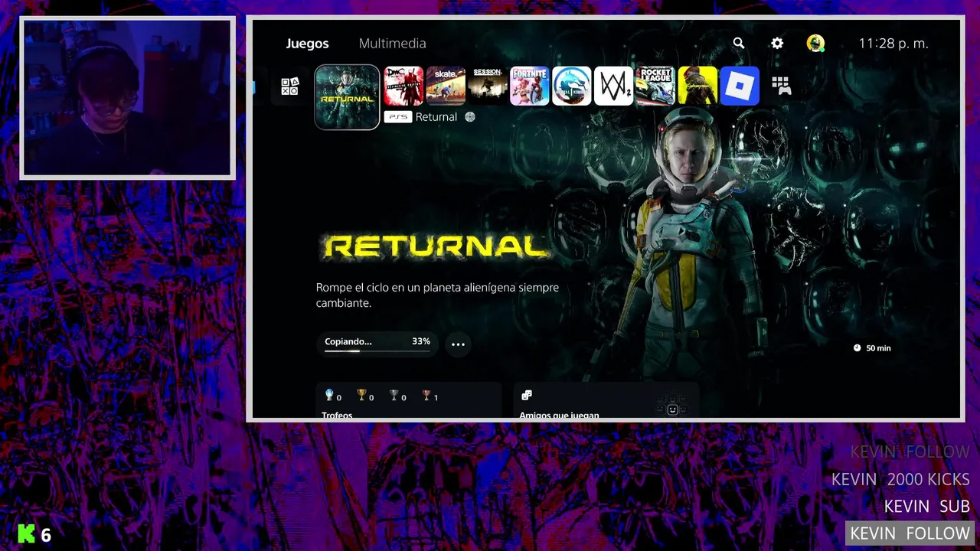Click the friends dice icon

[527, 395]
